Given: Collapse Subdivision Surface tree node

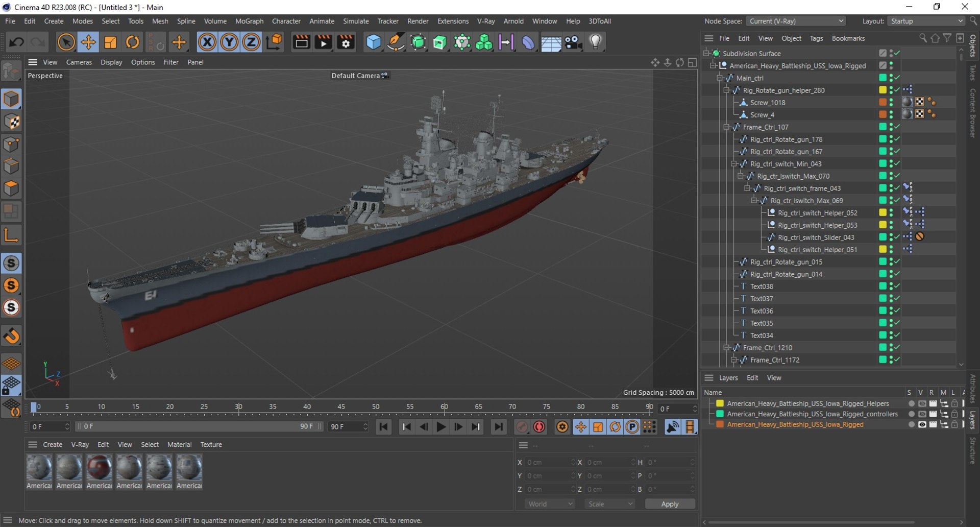Looking at the screenshot, I should (706, 53).
